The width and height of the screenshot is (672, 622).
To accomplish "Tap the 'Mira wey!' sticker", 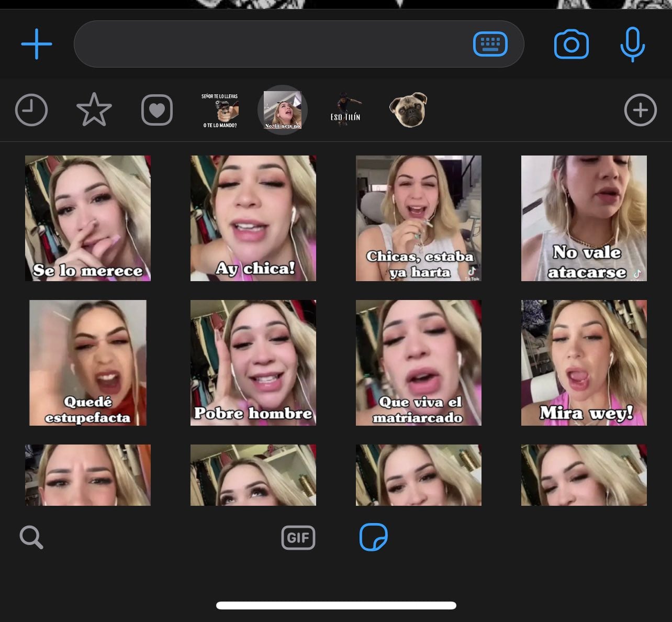I will point(584,363).
